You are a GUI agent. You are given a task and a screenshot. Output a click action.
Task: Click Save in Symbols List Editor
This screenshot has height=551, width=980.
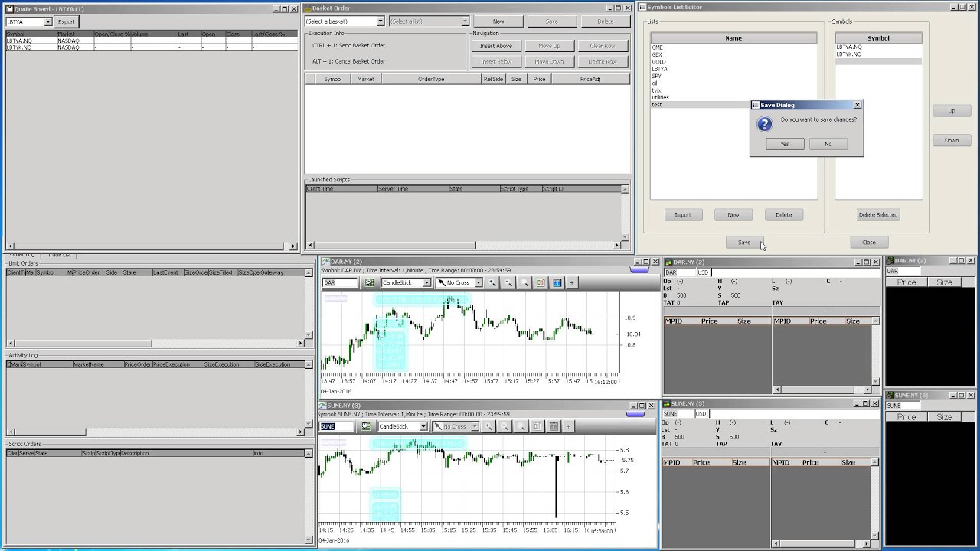(744, 243)
